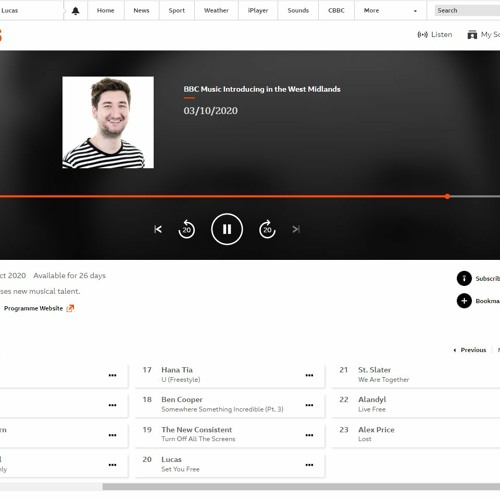Open the Home nav item
Viewport: 500px width, 500px height.
coord(106,11)
